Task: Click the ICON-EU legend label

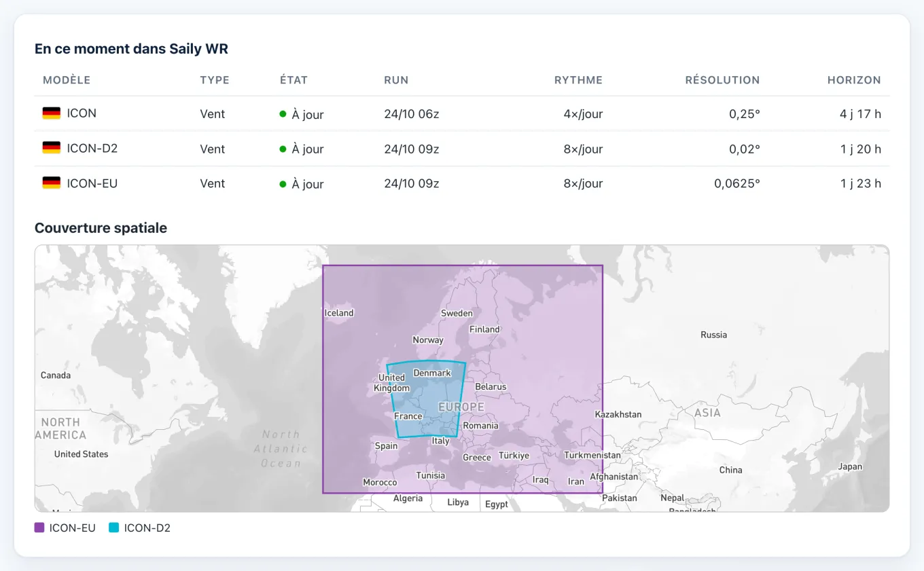Action: [73, 528]
